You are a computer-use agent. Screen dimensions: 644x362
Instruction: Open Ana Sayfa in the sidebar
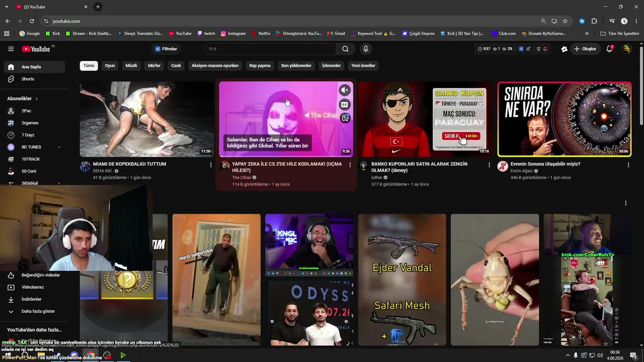pos(34,67)
